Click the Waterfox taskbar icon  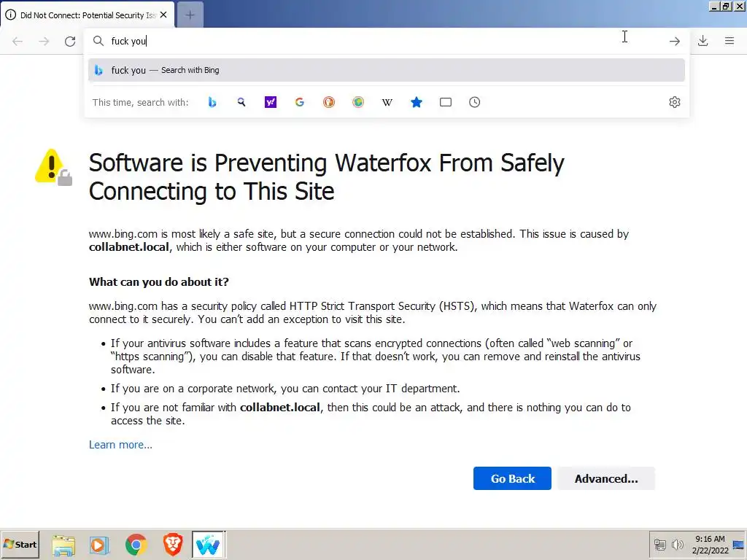pyautogui.click(x=209, y=545)
